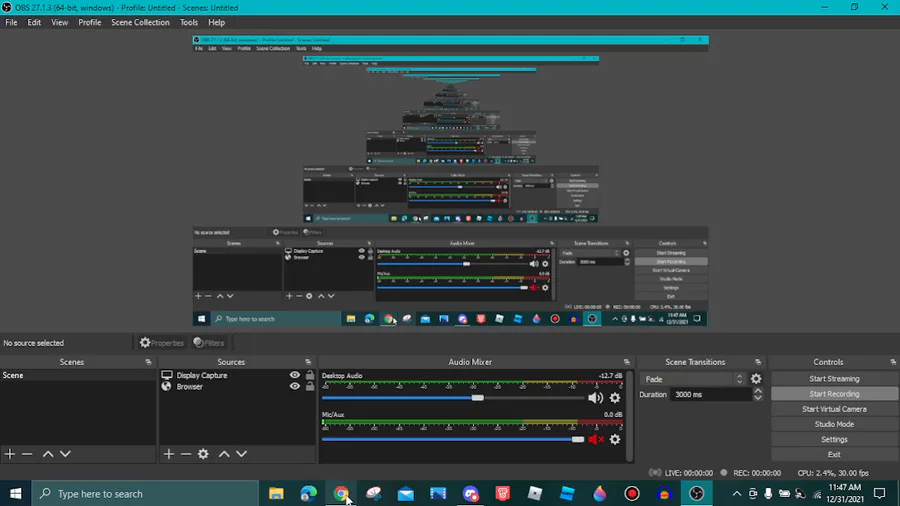Screen dimensions: 900x506
Task: Select the Display Capture source row
Action: coord(237,375)
